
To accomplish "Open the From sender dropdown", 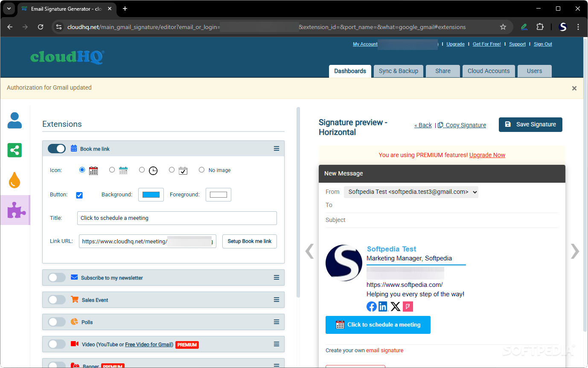I will 411,192.
